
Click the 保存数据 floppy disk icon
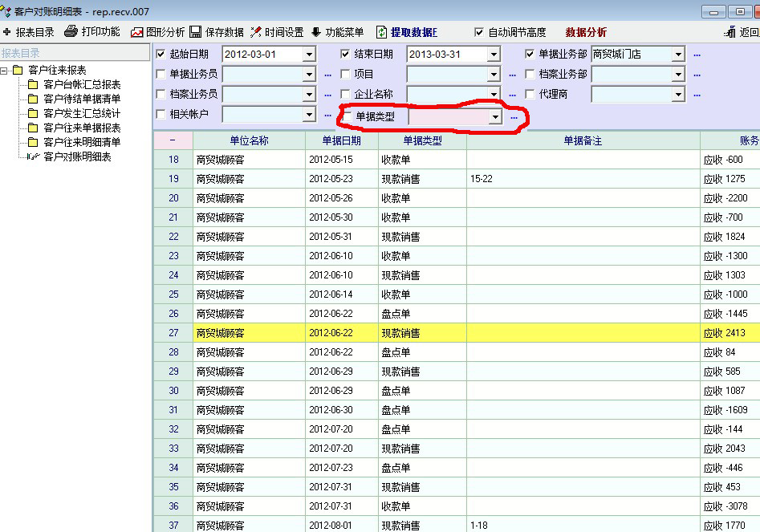[195, 32]
